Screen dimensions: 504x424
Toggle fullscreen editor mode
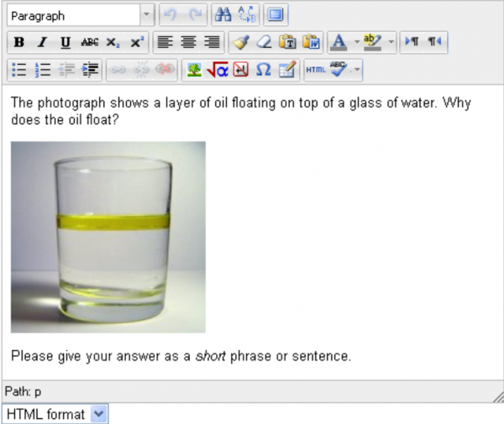click(x=275, y=15)
